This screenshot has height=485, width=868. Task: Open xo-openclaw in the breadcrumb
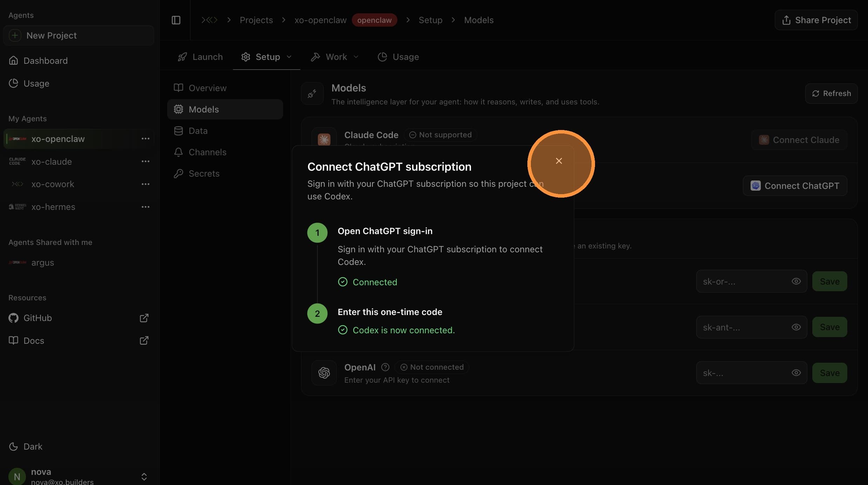(320, 20)
